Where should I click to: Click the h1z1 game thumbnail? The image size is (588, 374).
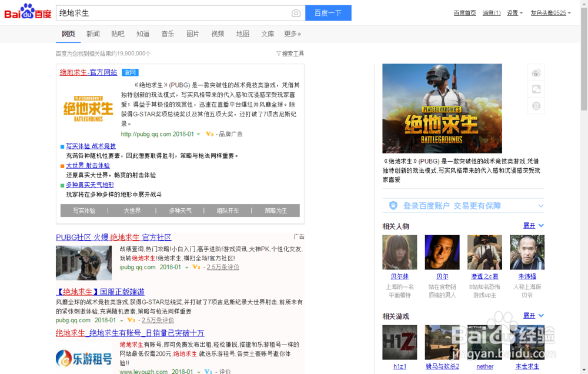399,342
